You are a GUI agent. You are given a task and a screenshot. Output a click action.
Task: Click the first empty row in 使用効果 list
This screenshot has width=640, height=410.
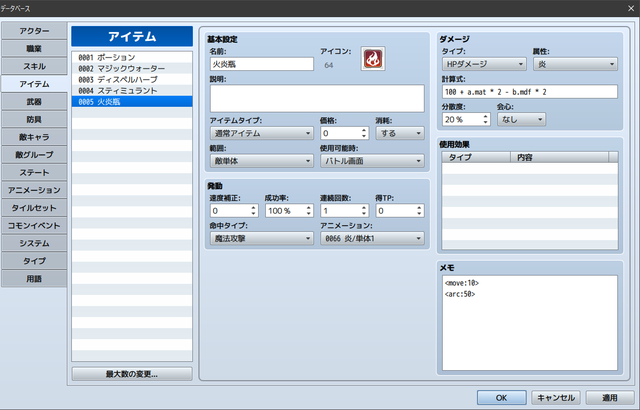pyautogui.click(x=529, y=168)
